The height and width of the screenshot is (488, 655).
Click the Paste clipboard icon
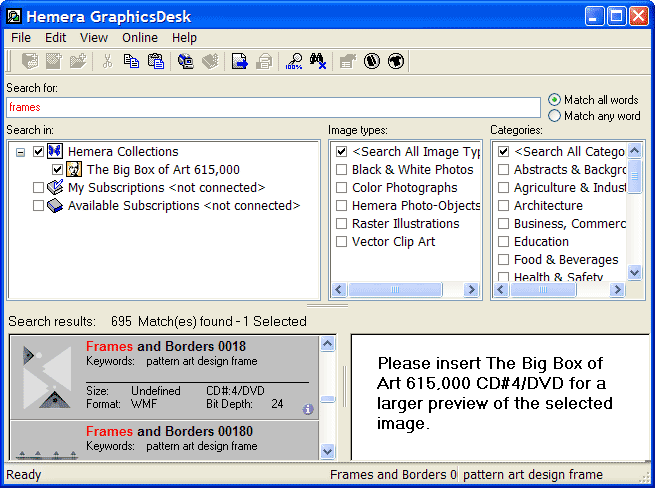click(x=156, y=61)
